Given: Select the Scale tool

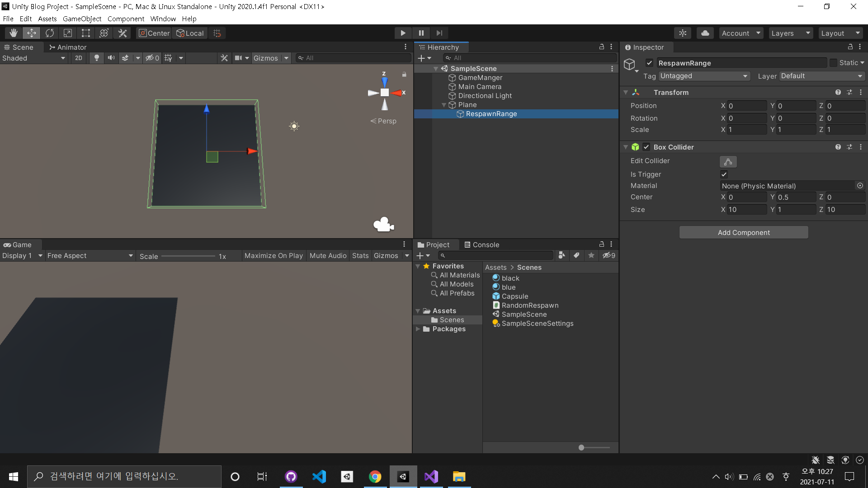Looking at the screenshot, I should pyautogui.click(x=68, y=33).
